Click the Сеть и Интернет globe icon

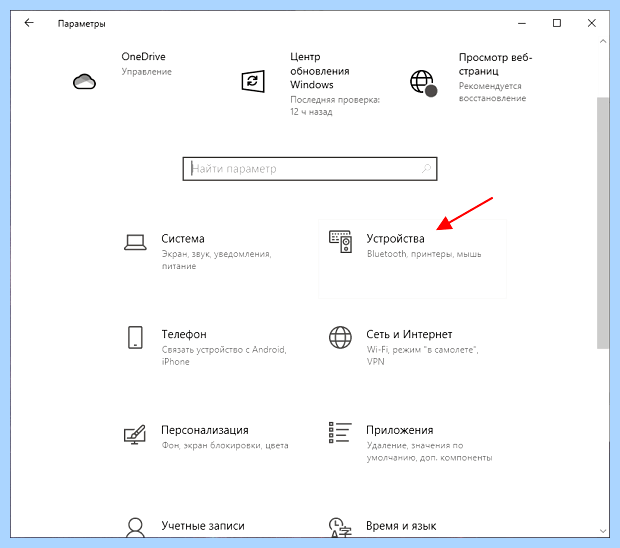click(x=340, y=337)
